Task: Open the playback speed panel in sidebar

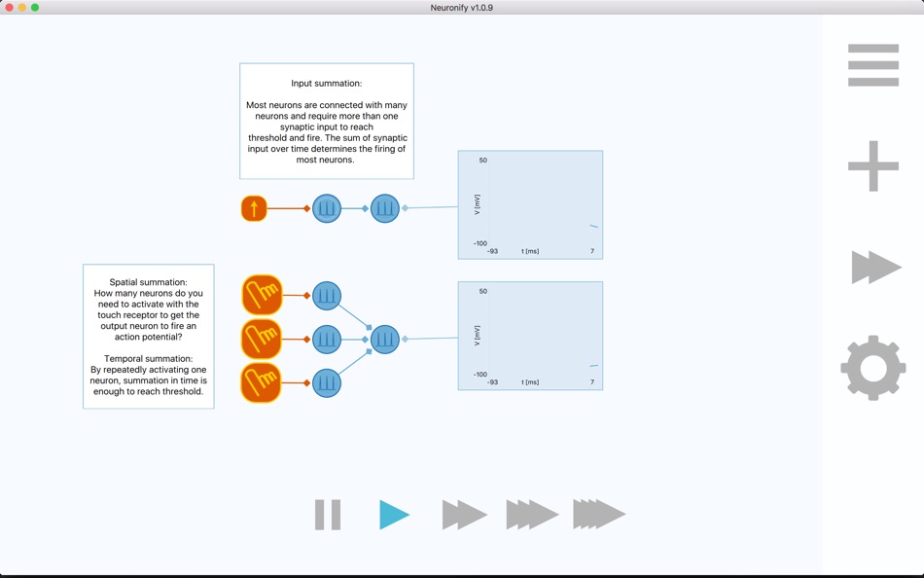Action: 876,268
